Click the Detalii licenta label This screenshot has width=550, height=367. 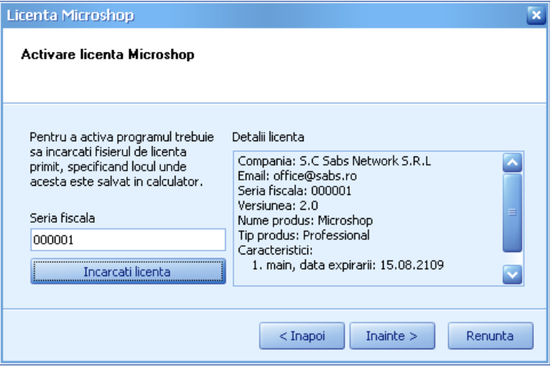tap(268, 137)
